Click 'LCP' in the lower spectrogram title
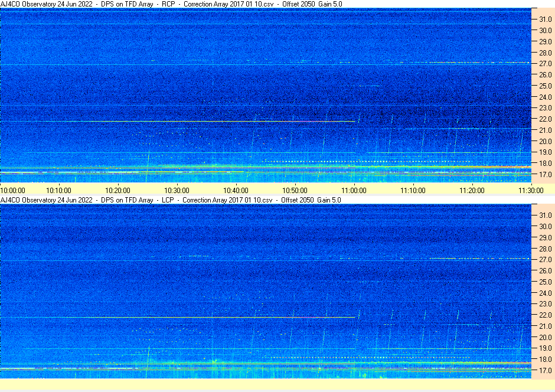Viewport: 555px width, 392px height. [168, 200]
